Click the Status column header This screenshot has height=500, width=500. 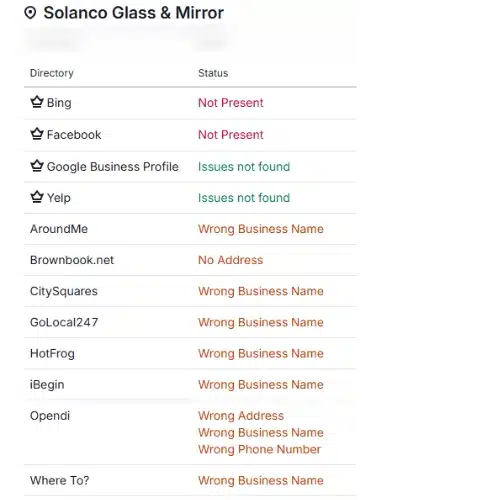click(x=213, y=73)
